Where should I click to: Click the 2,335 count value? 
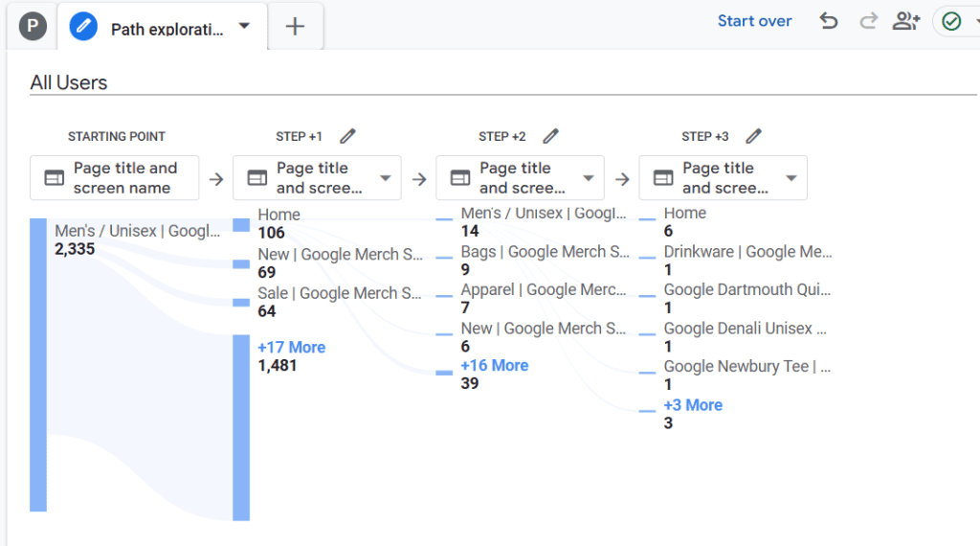75,249
